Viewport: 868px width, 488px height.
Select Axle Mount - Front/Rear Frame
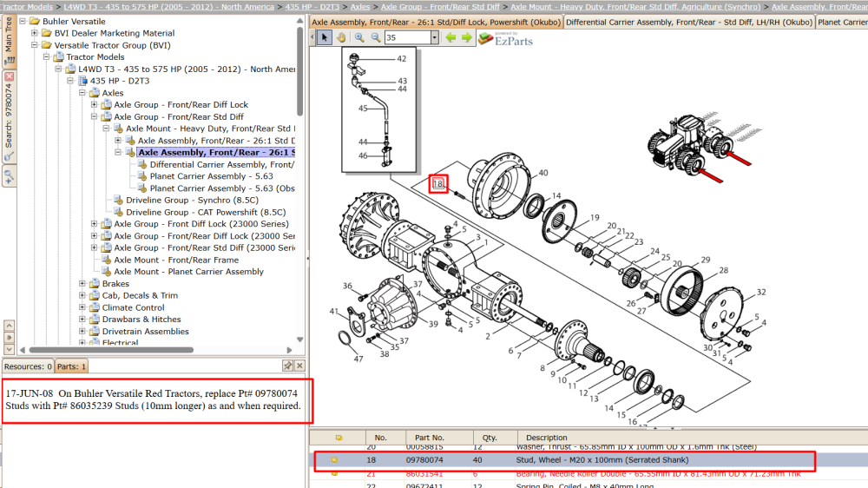point(176,260)
